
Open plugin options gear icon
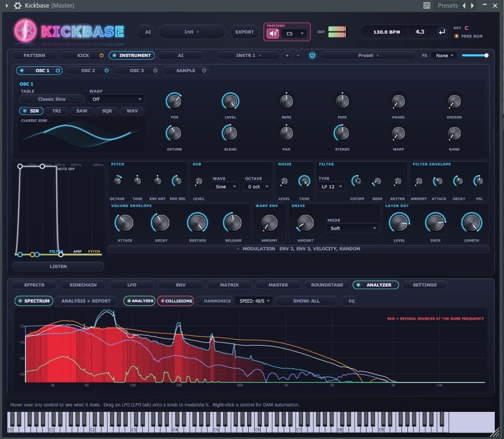17,5
